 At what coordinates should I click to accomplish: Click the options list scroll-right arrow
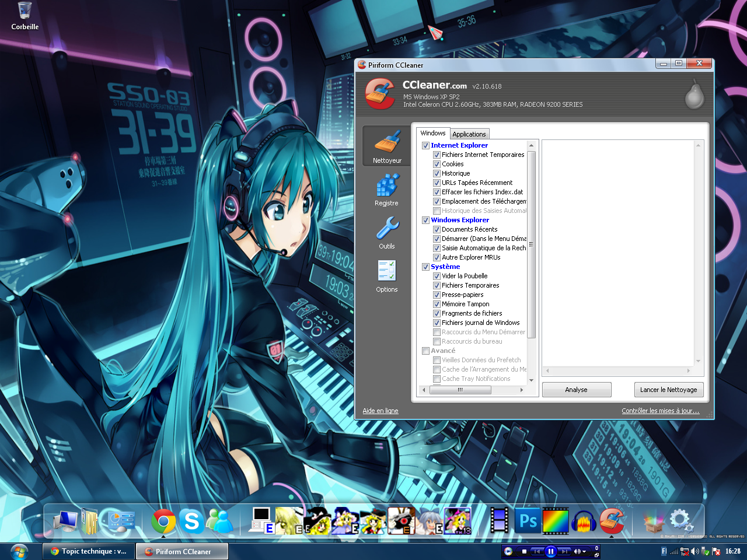point(522,390)
